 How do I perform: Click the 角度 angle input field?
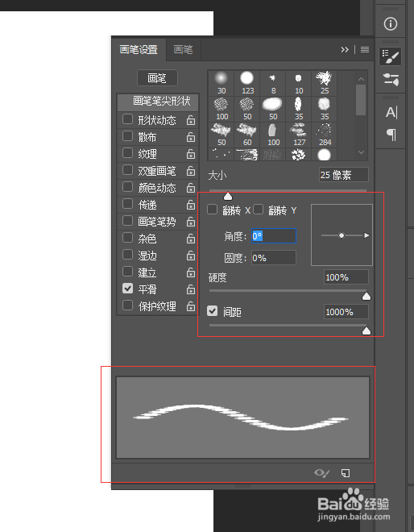(273, 236)
